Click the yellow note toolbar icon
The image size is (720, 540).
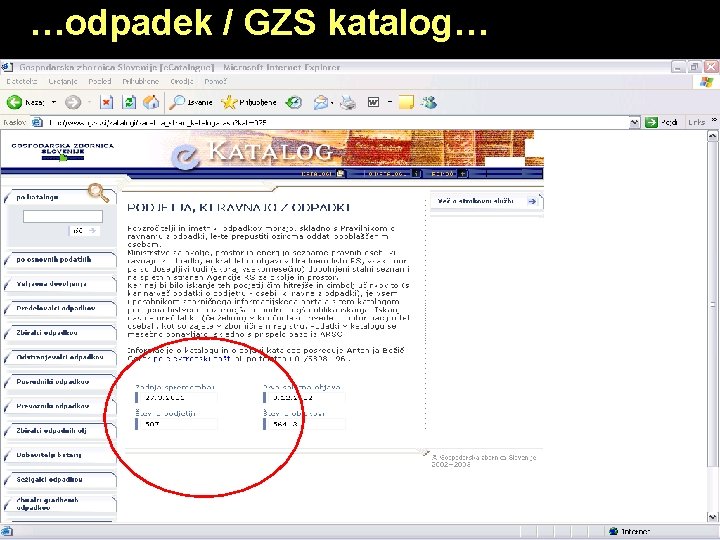tap(406, 102)
